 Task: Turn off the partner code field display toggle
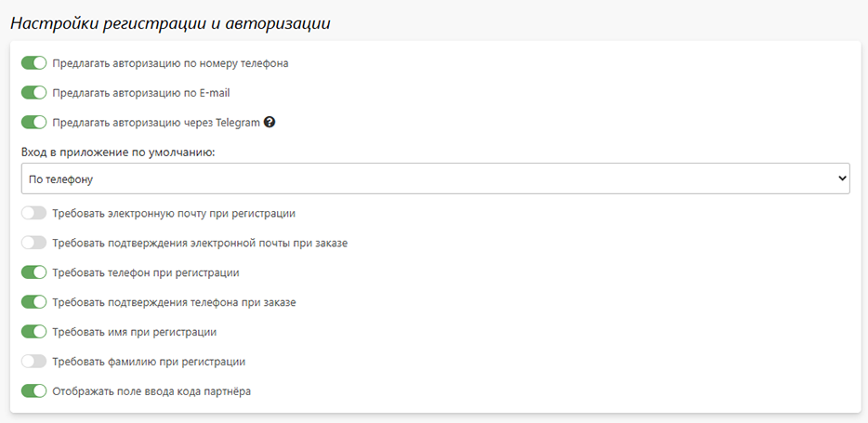(33, 391)
